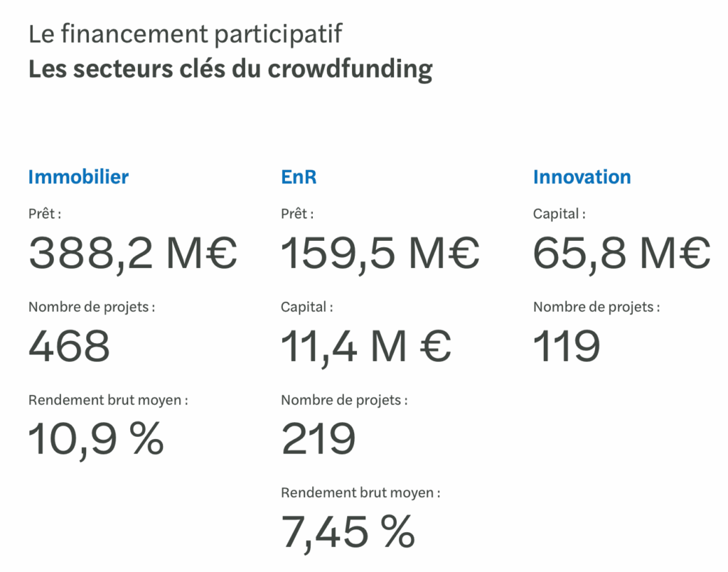Click the "Capital :" label under Innovation
Viewport: 728px width, 572px height.
(x=560, y=214)
